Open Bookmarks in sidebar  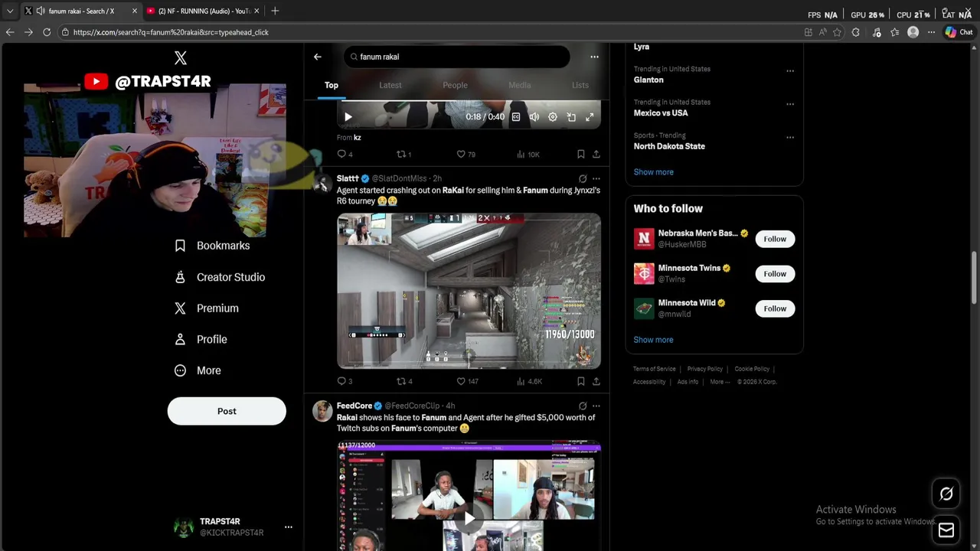click(x=212, y=246)
